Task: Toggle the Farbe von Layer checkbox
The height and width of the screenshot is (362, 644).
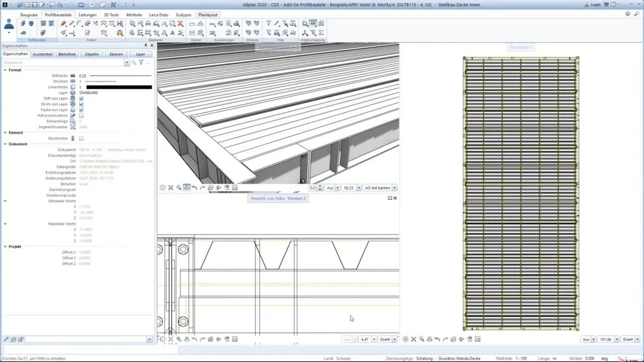Action: pos(81,110)
